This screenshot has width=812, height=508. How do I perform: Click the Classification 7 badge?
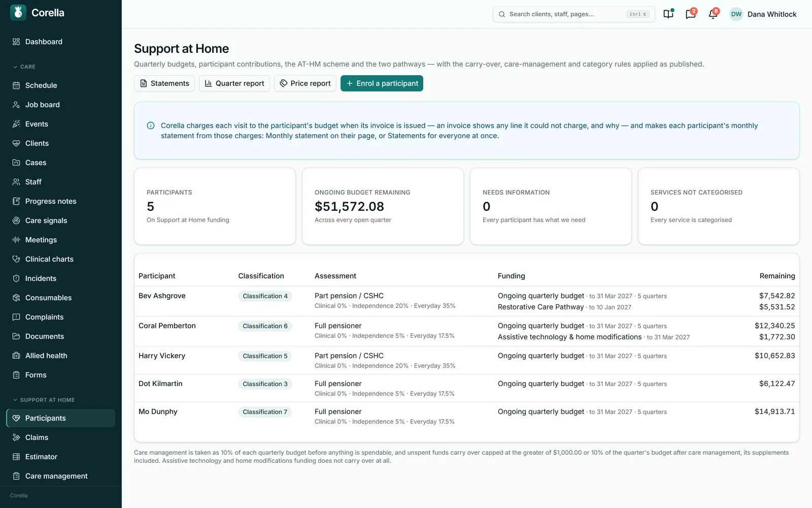[x=265, y=412]
